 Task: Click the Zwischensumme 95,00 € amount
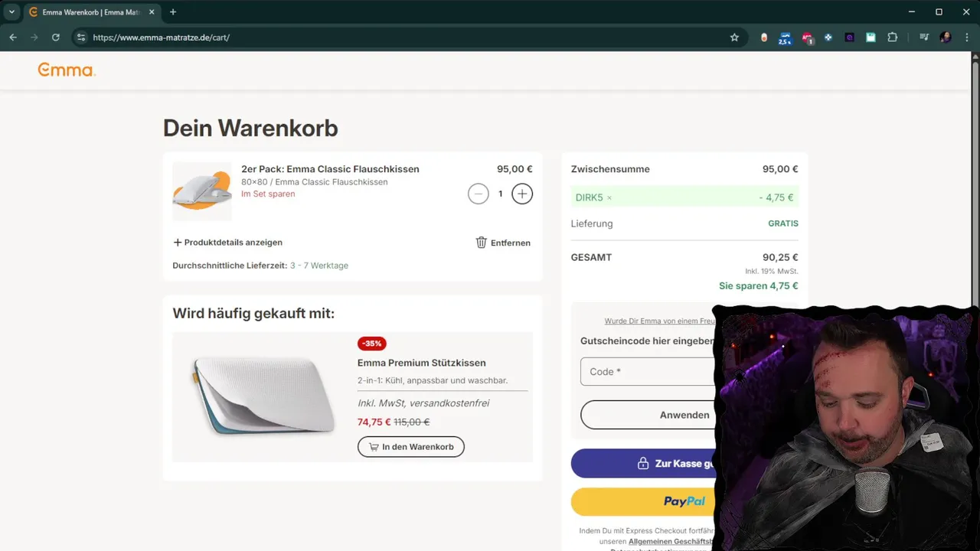780,169
